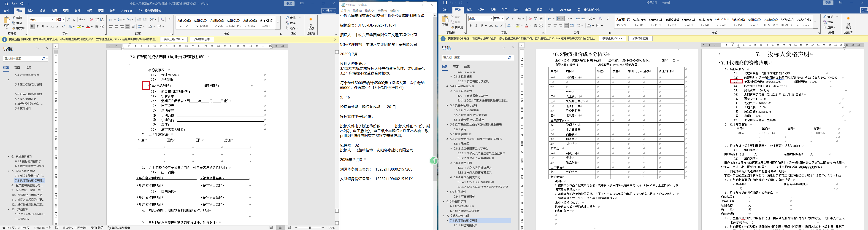868x230 pixels.
Task: Click Save icon in 投标文件 Word window
Action: pos(445,3)
